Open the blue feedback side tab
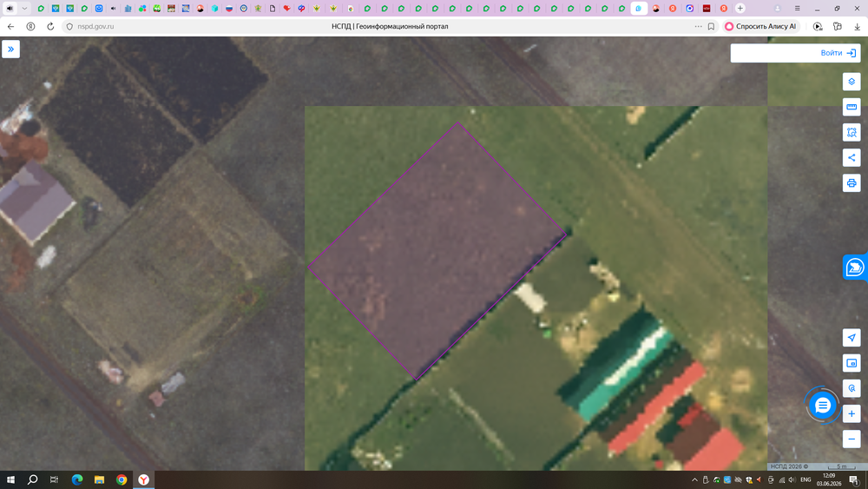Viewport: 868px width, 489px height. (x=855, y=268)
